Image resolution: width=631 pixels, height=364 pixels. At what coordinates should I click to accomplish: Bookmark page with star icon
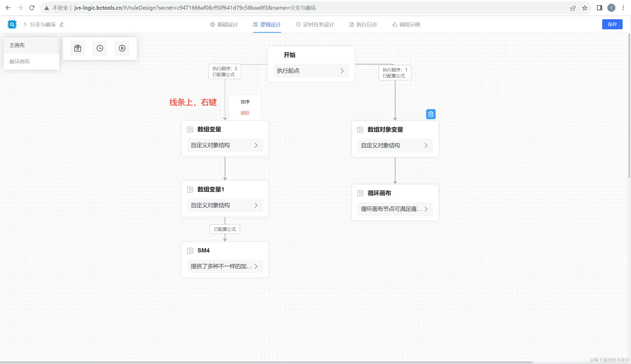[x=584, y=8]
